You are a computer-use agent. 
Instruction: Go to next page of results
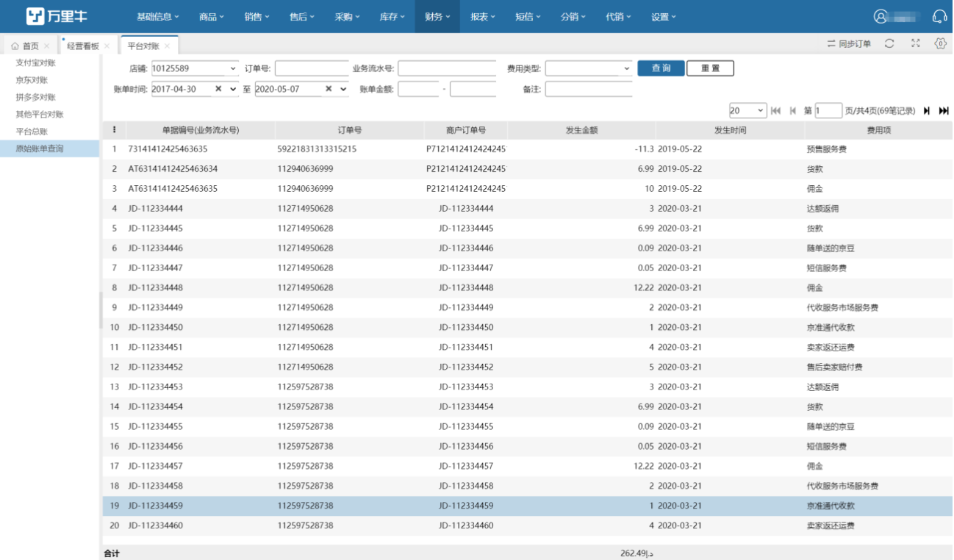927,111
